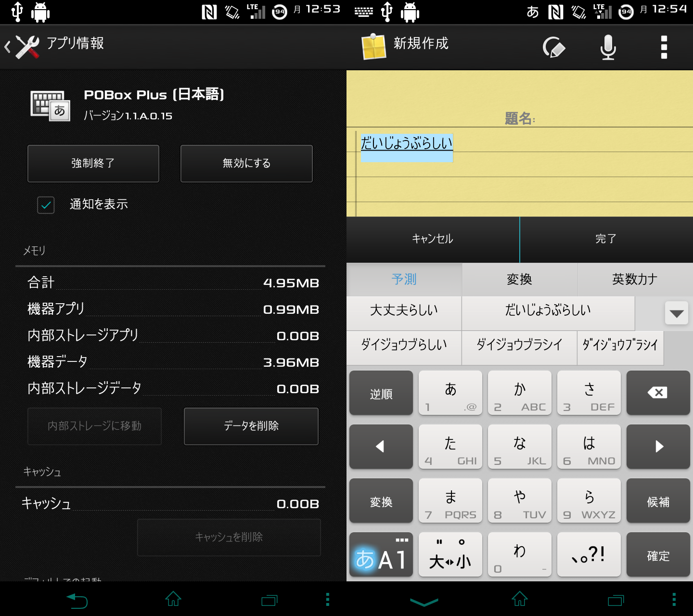Tap the punctuation 、。?! key
693x616 pixels.
[x=589, y=554]
